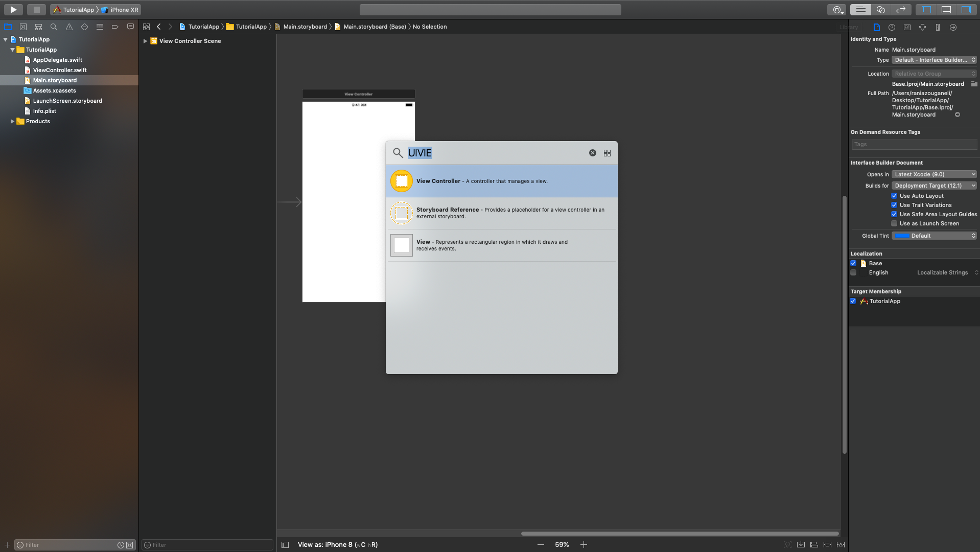Image resolution: width=980 pixels, height=552 pixels.
Task: Stop the running app with the stop button
Action: (x=36, y=9)
